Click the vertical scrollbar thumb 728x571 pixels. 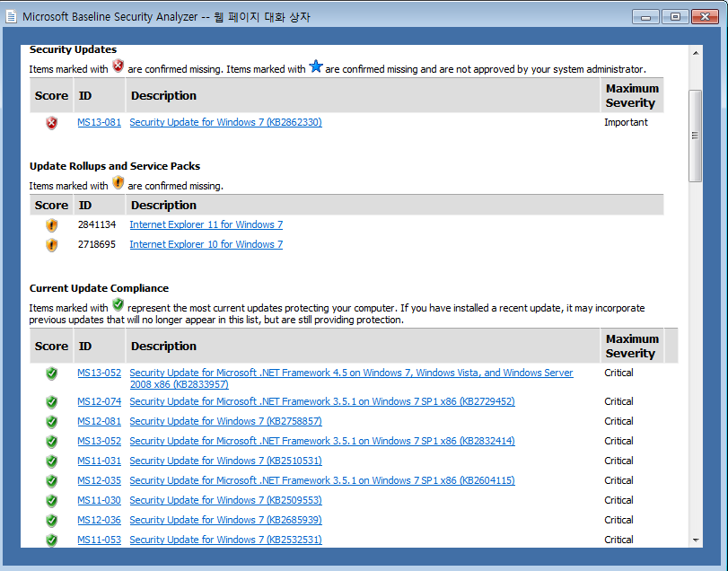pos(695,135)
